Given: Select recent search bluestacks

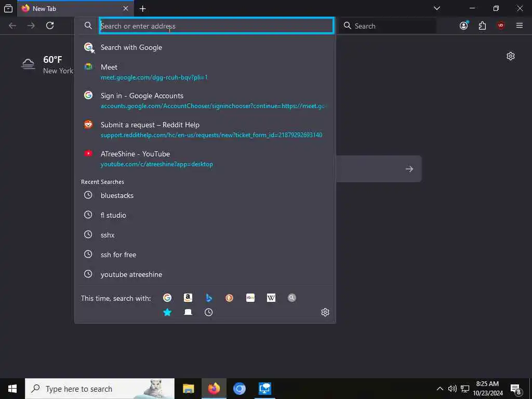Looking at the screenshot, I should 205,195.
